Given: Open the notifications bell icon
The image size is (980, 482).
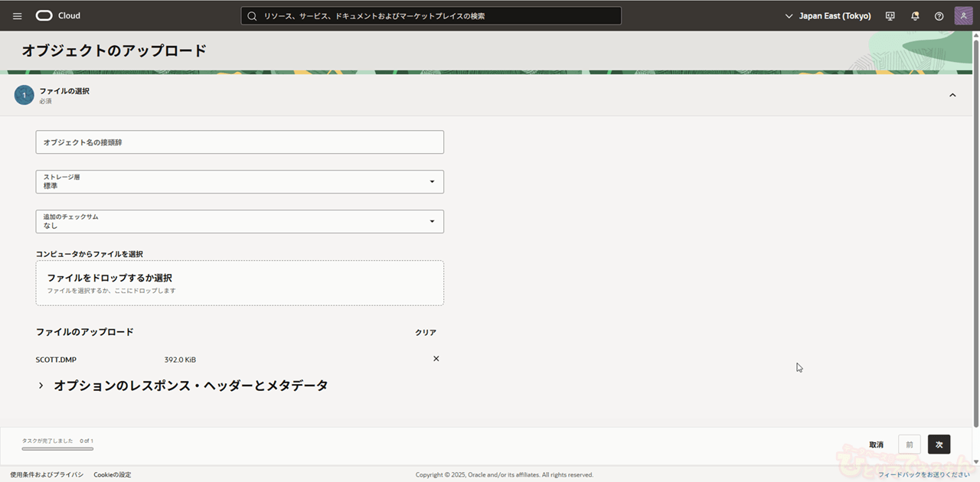Looking at the screenshot, I should click(915, 16).
